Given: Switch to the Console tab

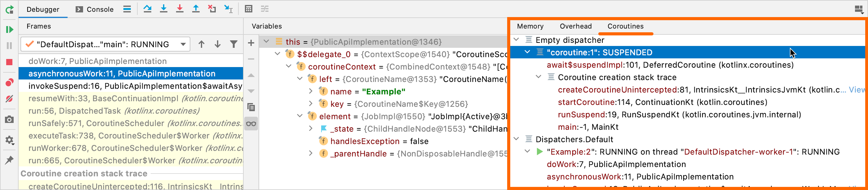Looking at the screenshot, I should (x=95, y=9).
